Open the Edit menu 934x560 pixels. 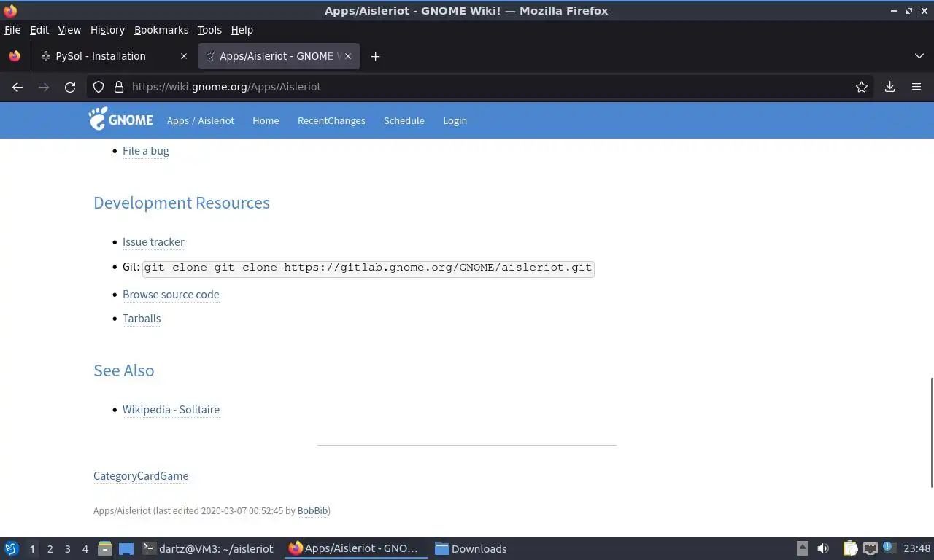[x=39, y=30]
